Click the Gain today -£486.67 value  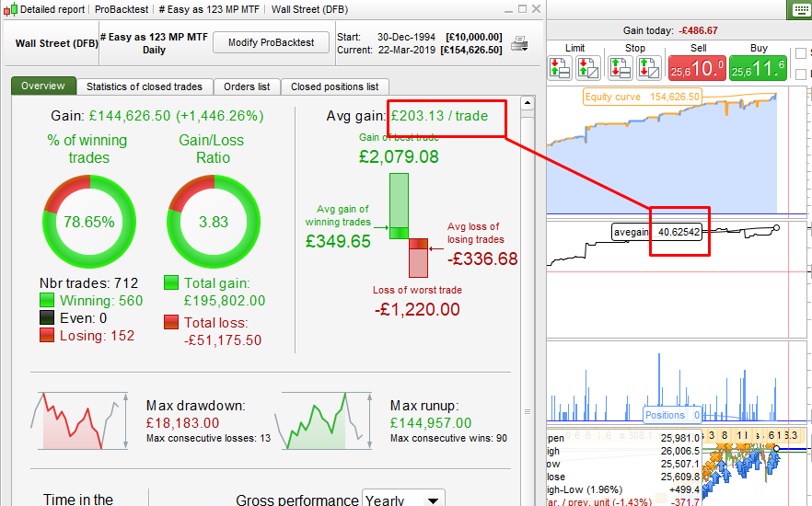click(x=697, y=30)
